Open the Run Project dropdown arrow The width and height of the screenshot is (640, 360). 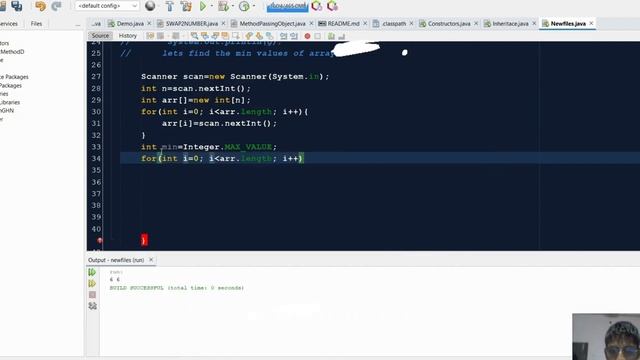(x=211, y=6)
